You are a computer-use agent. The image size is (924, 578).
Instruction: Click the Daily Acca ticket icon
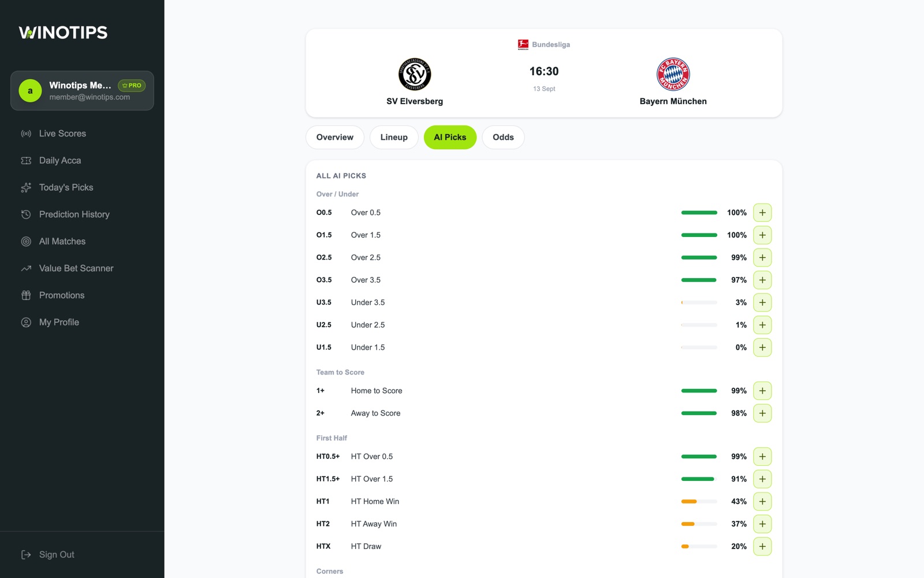[x=26, y=161]
